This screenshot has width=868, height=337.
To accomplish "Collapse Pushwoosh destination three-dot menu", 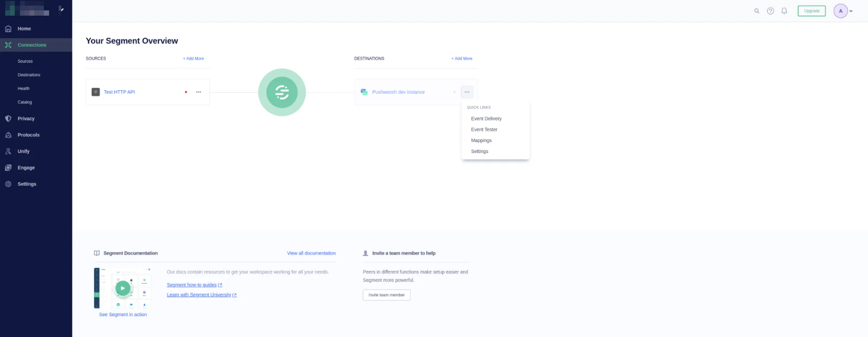I will [x=467, y=92].
